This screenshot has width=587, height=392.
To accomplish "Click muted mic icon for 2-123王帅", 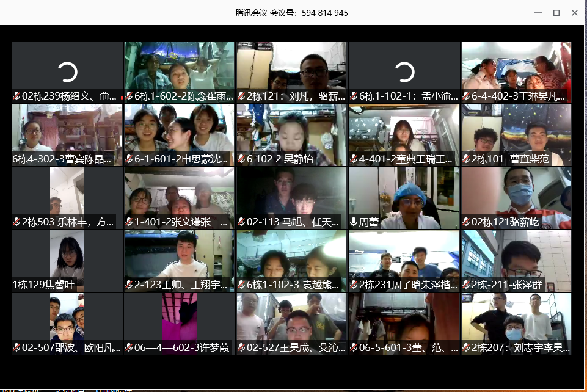I will [x=129, y=285].
